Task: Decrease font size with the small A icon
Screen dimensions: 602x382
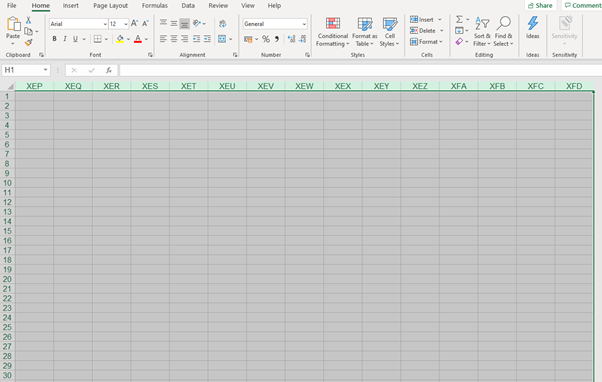Action: (x=145, y=23)
